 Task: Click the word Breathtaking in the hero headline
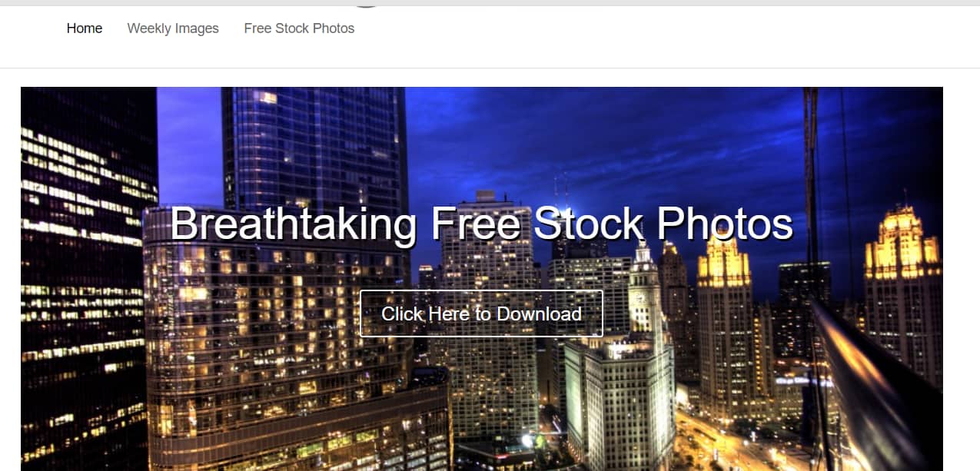[x=294, y=224]
